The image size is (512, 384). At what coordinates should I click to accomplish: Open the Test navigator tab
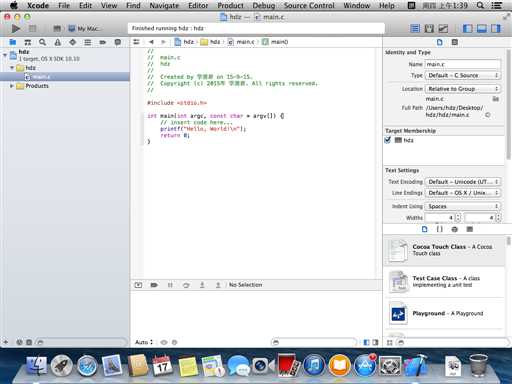click(73, 42)
